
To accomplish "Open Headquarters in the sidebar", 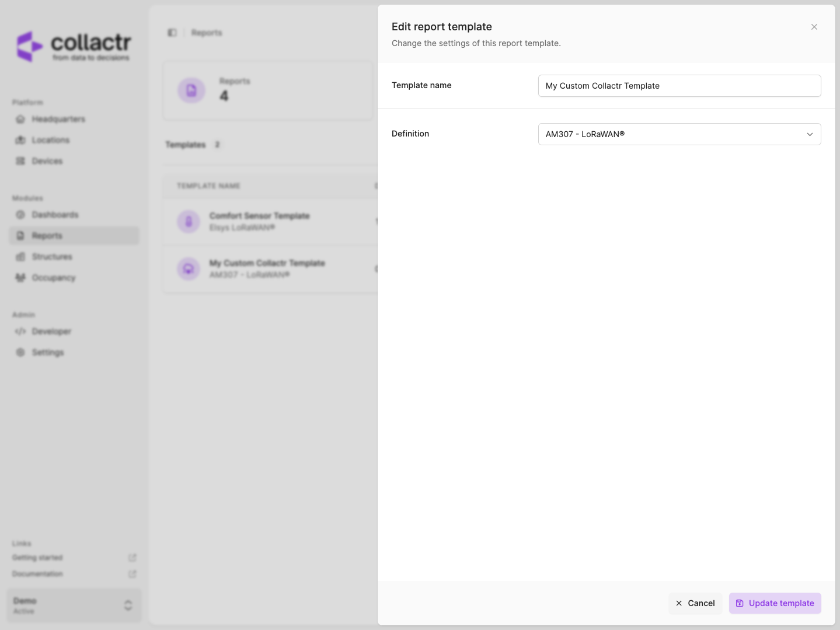I will point(74,119).
